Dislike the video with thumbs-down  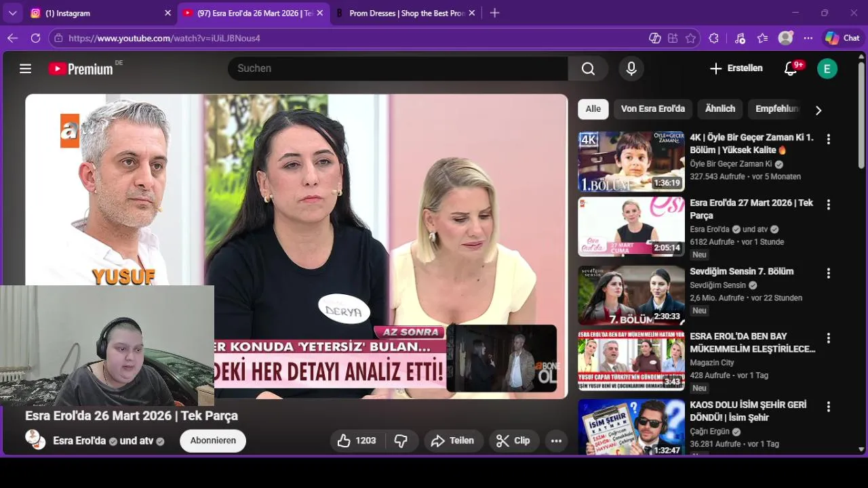pos(401,441)
